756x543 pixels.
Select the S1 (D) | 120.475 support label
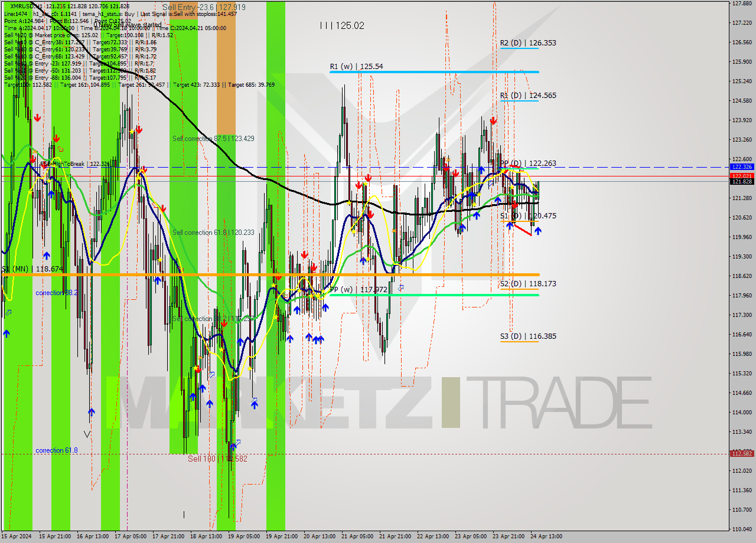click(x=527, y=216)
